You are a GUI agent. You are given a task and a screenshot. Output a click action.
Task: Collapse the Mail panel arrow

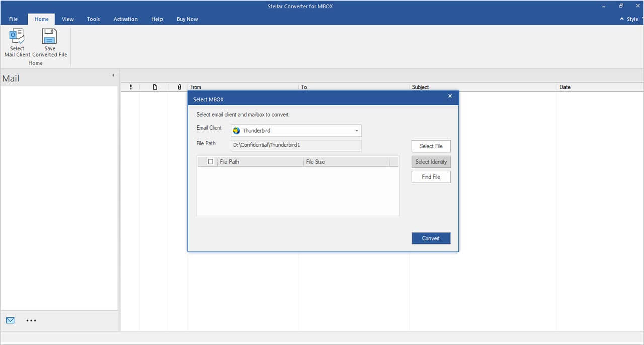coord(113,75)
